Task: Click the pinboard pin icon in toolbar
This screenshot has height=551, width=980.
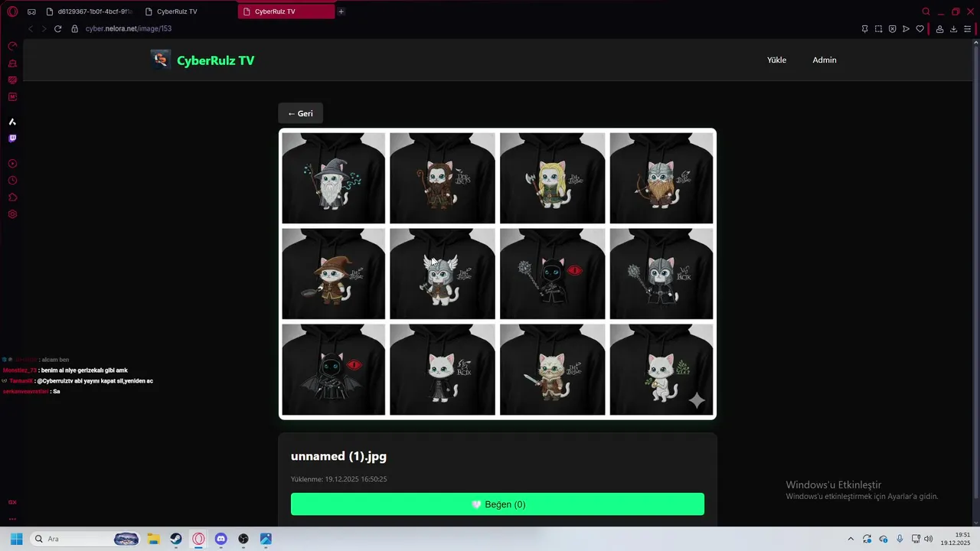Action: (x=864, y=29)
